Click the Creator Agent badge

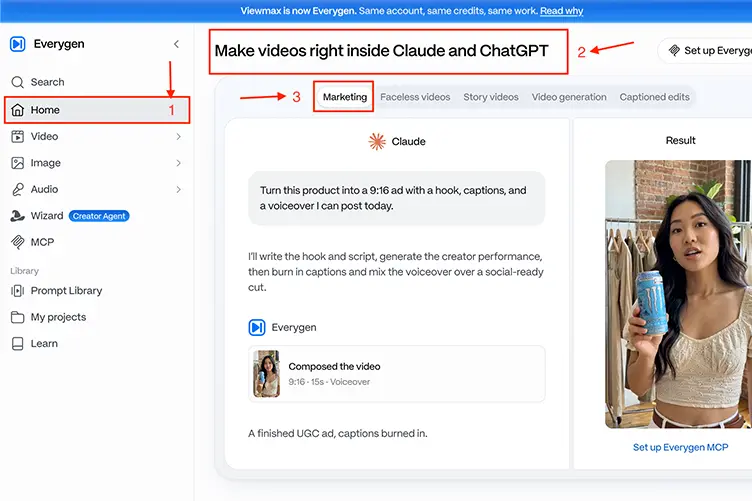coord(99,216)
